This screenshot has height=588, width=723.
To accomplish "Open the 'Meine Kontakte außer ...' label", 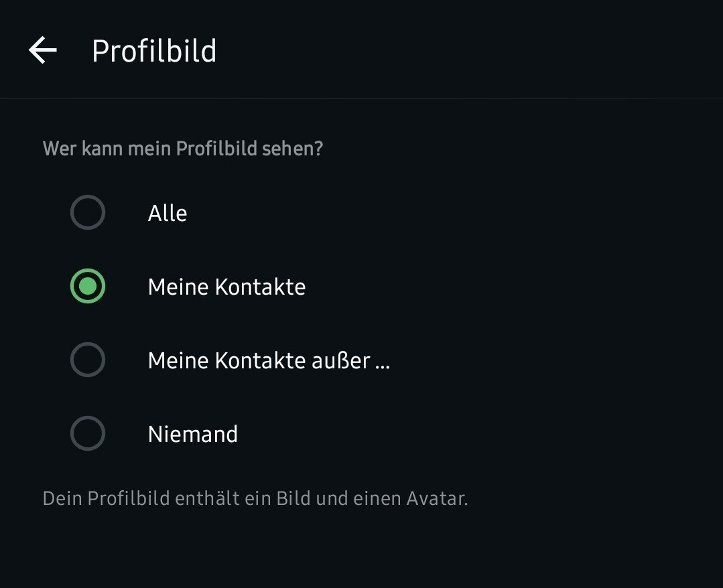I will [x=268, y=361].
